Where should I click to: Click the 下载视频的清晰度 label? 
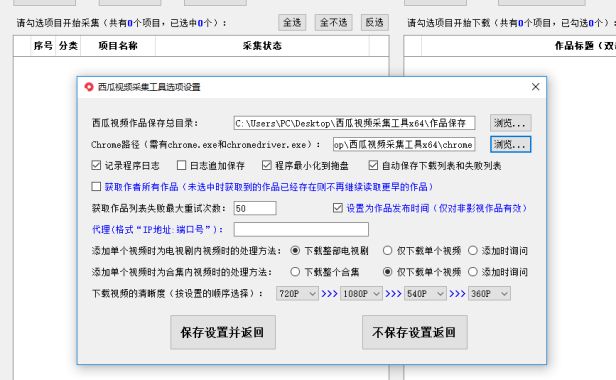177,294
